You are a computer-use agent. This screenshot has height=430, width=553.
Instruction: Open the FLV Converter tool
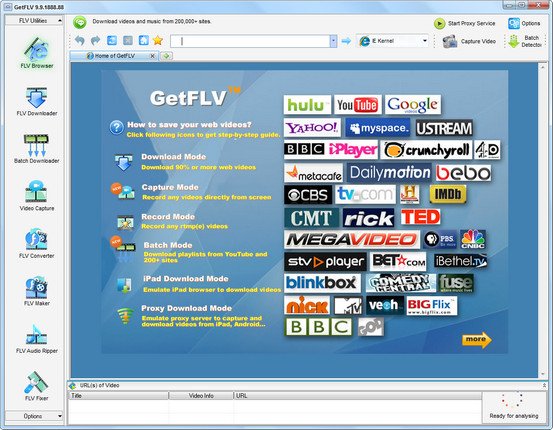(37, 243)
